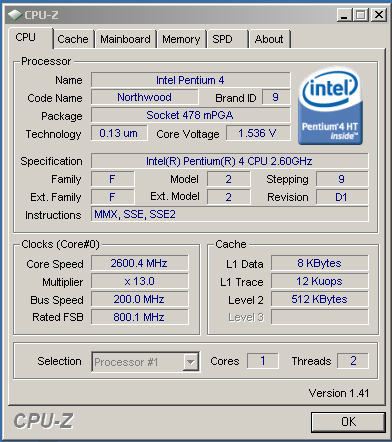The image size is (392, 442).
Task: Click the Cores count field
Action: point(263,361)
